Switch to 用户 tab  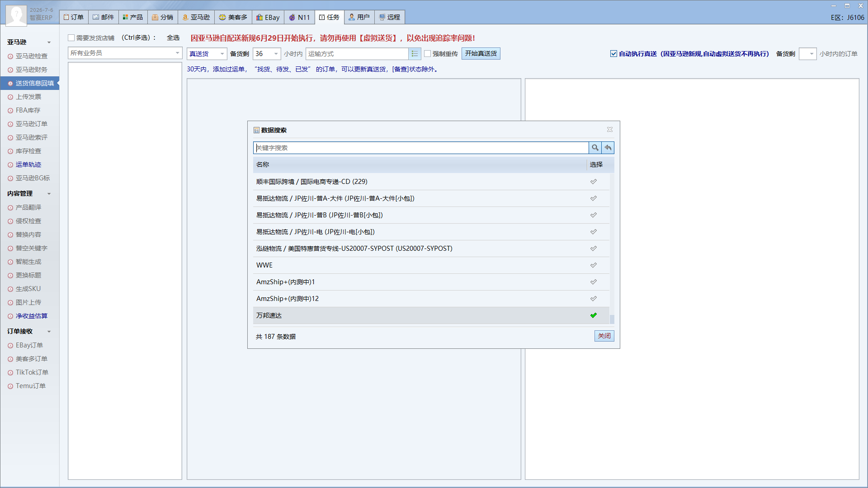pos(359,17)
